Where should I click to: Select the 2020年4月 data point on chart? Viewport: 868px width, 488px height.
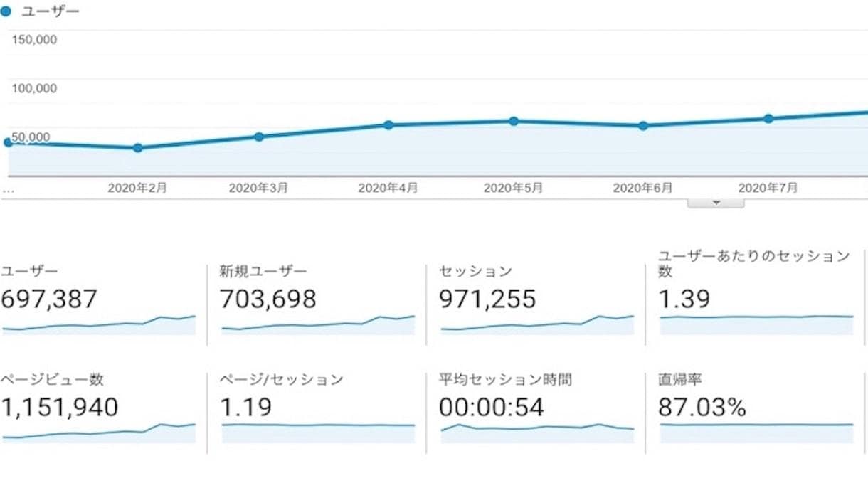(x=388, y=125)
